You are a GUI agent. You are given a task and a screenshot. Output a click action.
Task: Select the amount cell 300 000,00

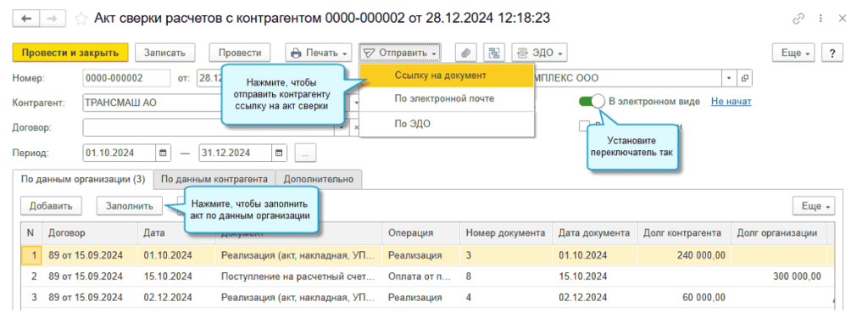(x=779, y=276)
